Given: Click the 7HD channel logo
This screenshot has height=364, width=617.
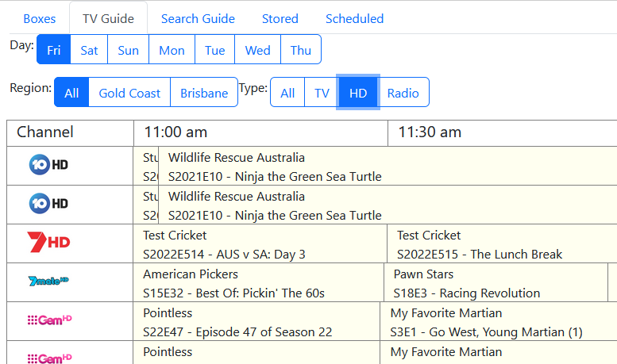Looking at the screenshot, I should click(x=48, y=242).
